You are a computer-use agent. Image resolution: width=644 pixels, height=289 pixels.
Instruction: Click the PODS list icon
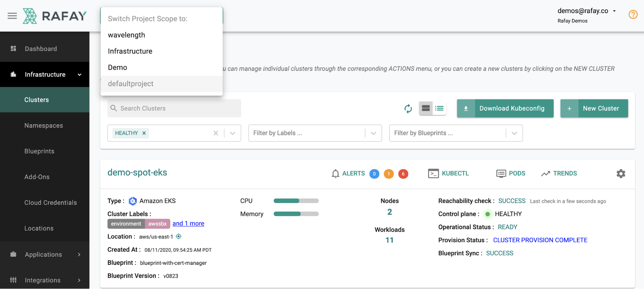(501, 173)
